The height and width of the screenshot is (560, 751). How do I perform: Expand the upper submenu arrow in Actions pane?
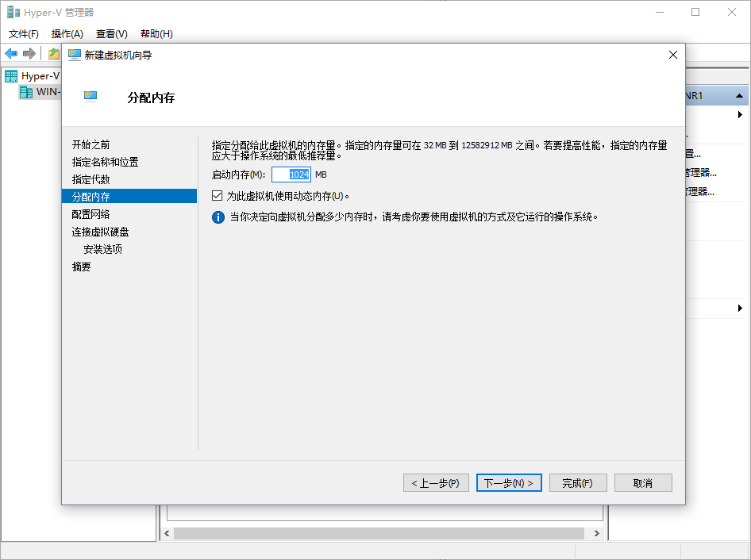pos(740,115)
